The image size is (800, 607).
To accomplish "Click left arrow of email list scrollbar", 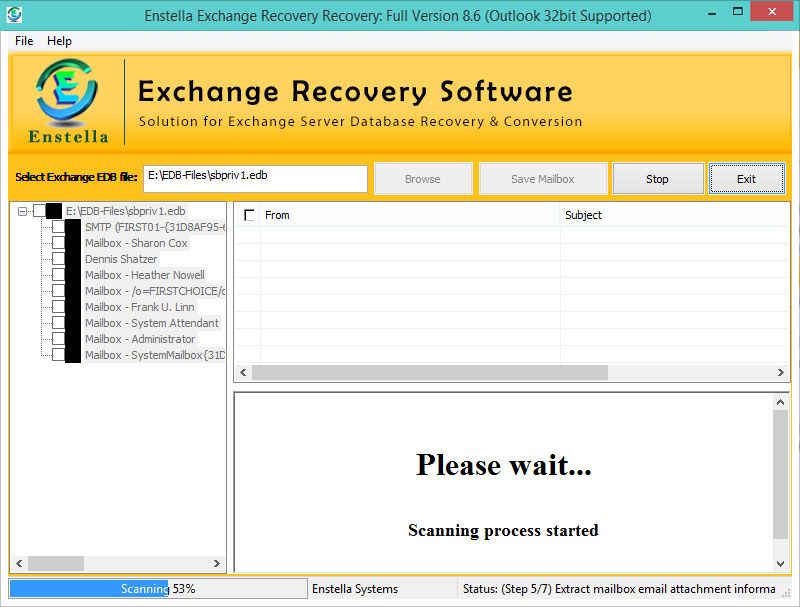I will click(243, 372).
